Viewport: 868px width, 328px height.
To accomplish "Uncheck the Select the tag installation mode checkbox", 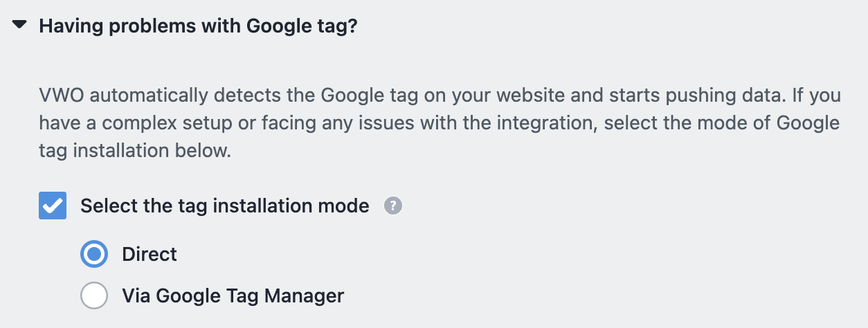I will tap(53, 206).
